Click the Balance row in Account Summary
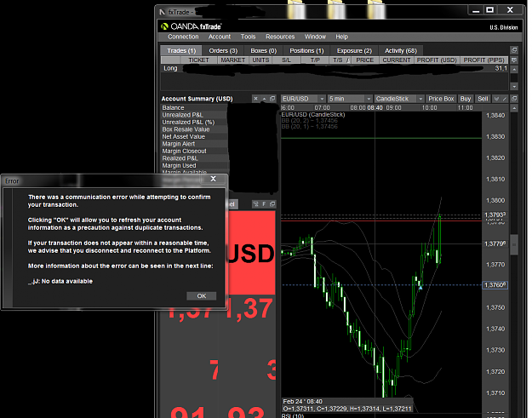 [x=194, y=107]
